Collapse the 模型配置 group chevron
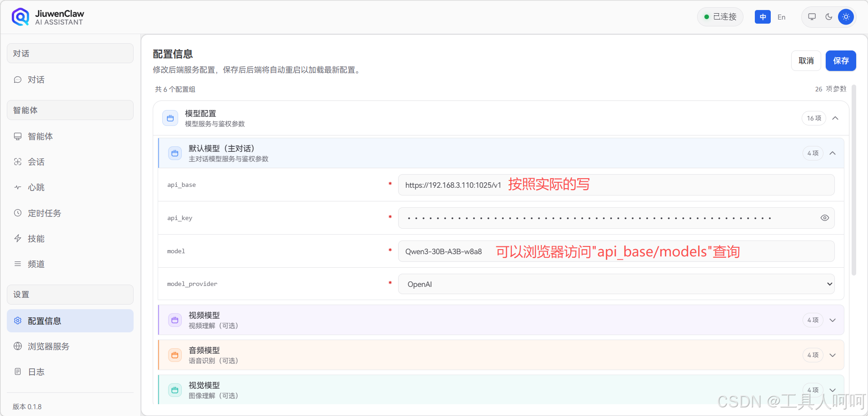868x416 pixels. point(835,118)
